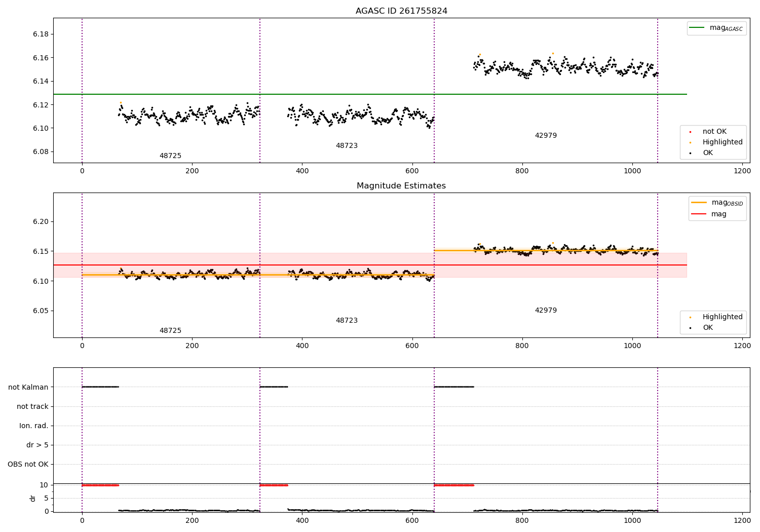Viewport: 760px width, 532px height.
Task: Click the first 'not Kalman' black segment starting at 0
Action: click(100, 387)
